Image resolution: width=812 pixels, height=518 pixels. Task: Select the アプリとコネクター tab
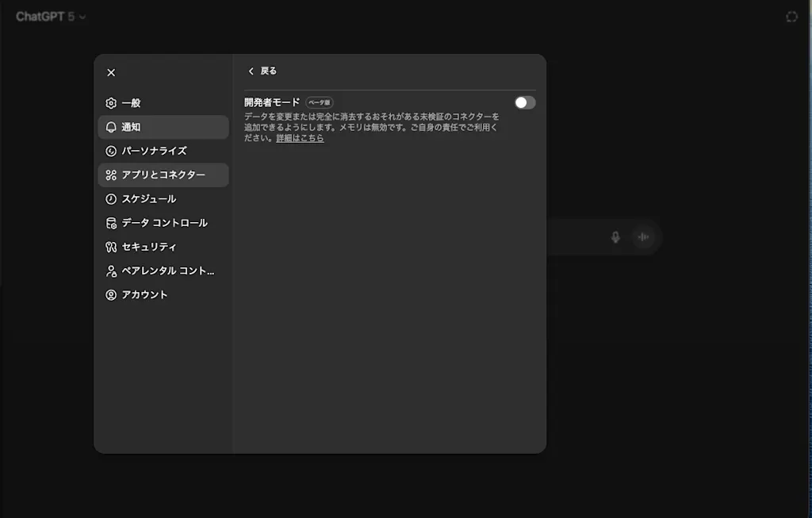163,175
